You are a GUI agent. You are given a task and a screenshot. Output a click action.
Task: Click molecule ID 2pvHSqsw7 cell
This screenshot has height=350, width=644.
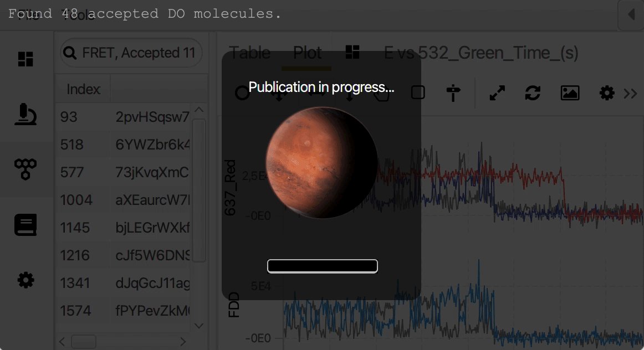click(152, 117)
